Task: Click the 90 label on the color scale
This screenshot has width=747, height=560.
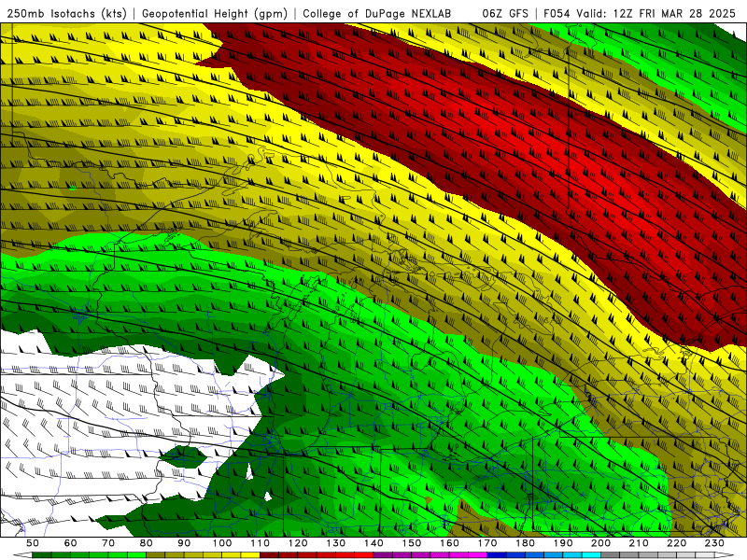Action: pyautogui.click(x=184, y=543)
